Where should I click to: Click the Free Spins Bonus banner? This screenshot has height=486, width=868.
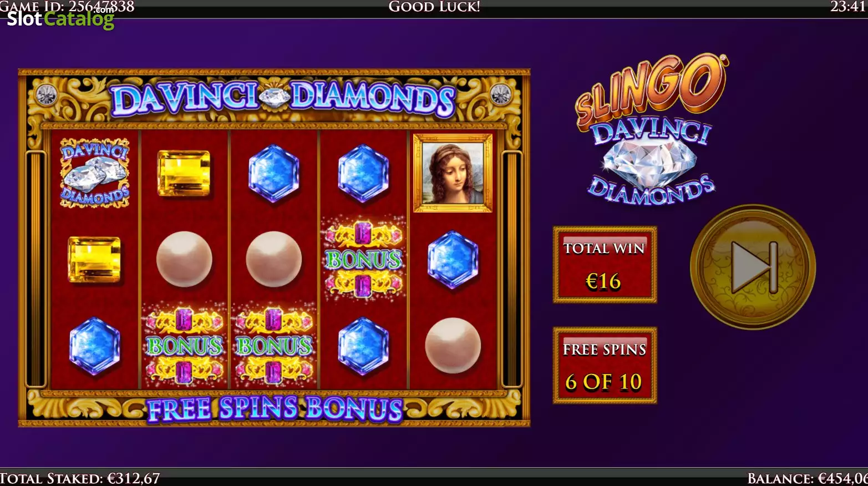(275, 409)
